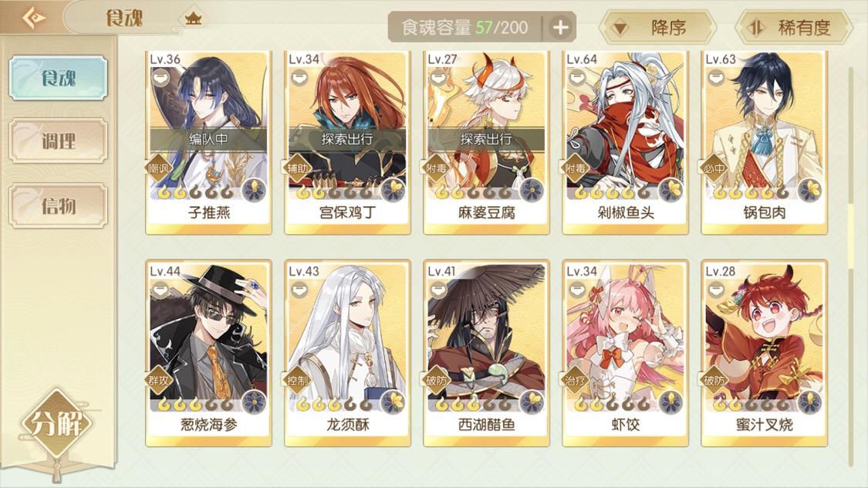Click the 分解 decompose button
This screenshot has height=488, width=868.
(x=56, y=424)
